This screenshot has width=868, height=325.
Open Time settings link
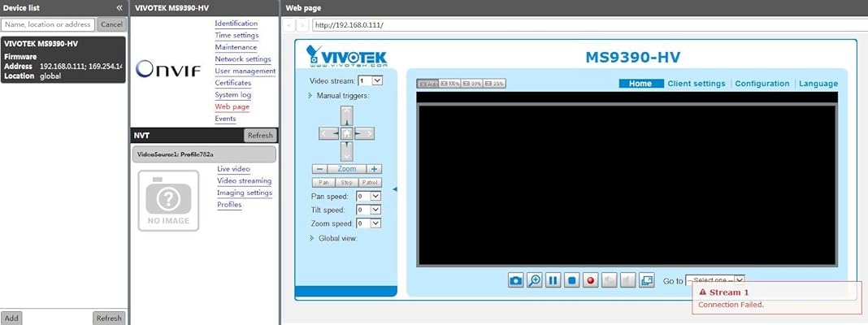237,36
